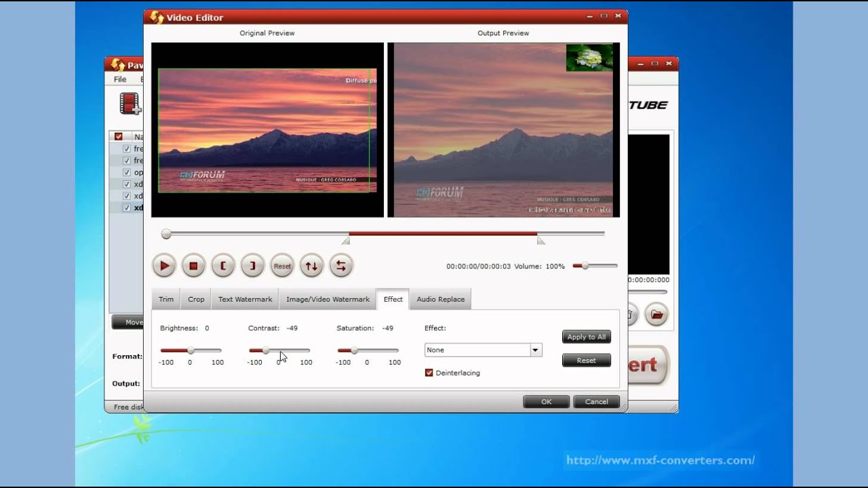Viewport: 868px width, 488px height.
Task: Toggle the select-all checkbox in file list header
Action: click(119, 136)
